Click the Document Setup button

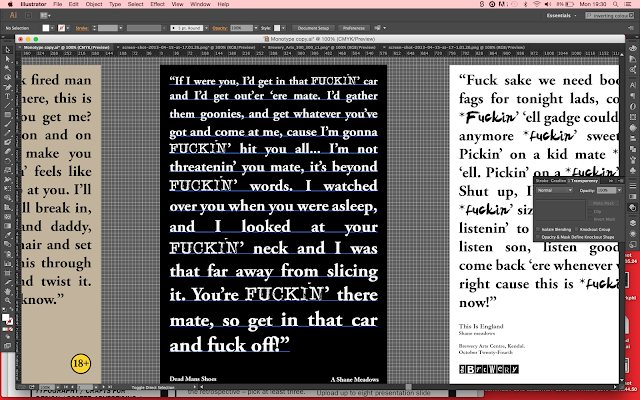coord(313,28)
